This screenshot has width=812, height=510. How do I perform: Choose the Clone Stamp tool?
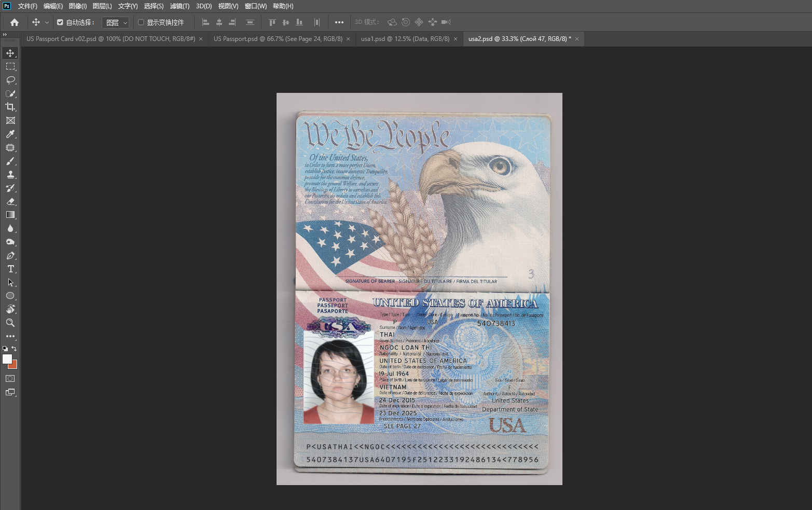[x=10, y=174]
